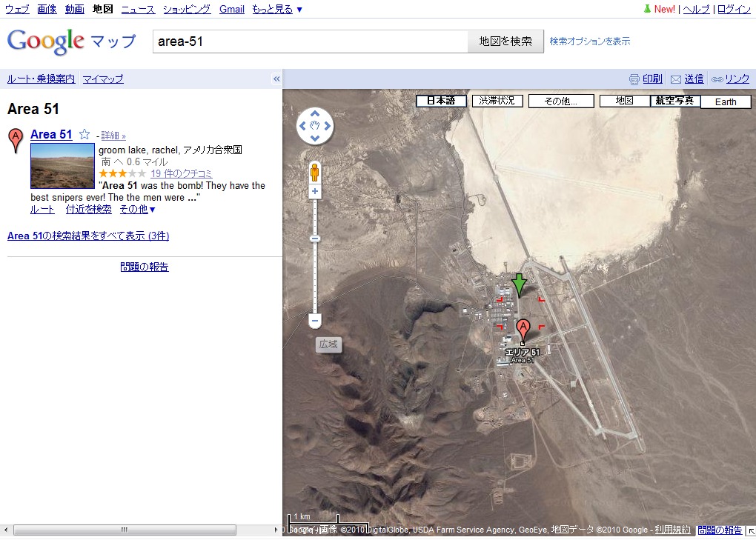The height and width of the screenshot is (540, 756).
Task: Click the red marker A on map
Action: [x=523, y=330]
